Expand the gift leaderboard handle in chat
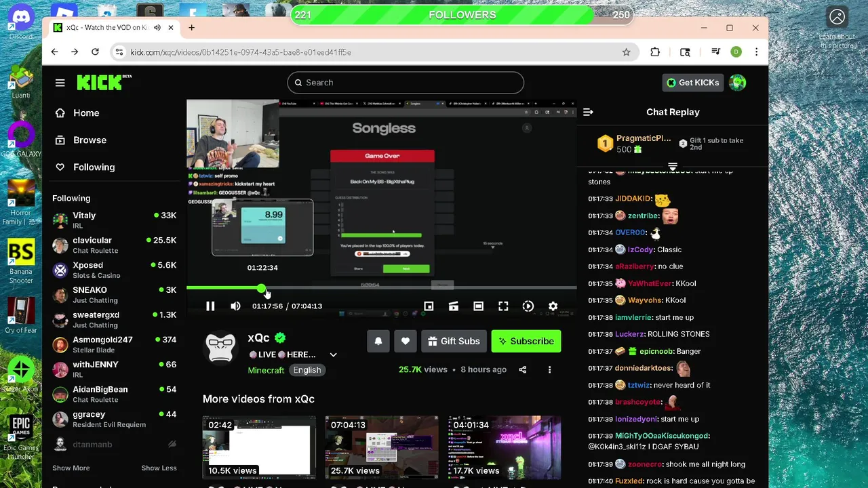 point(673,166)
